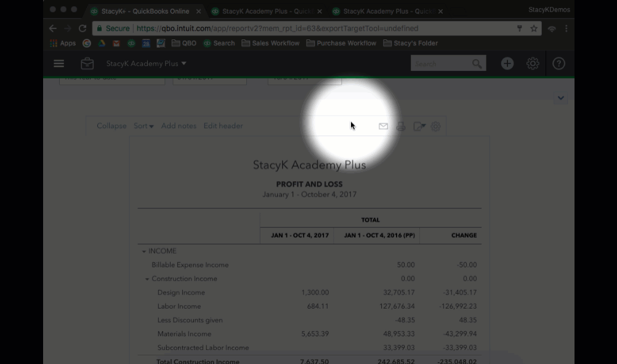The image size is (617, 364).
Task: Toggle the hamburger navigation menu
Action: click(59, 63)
